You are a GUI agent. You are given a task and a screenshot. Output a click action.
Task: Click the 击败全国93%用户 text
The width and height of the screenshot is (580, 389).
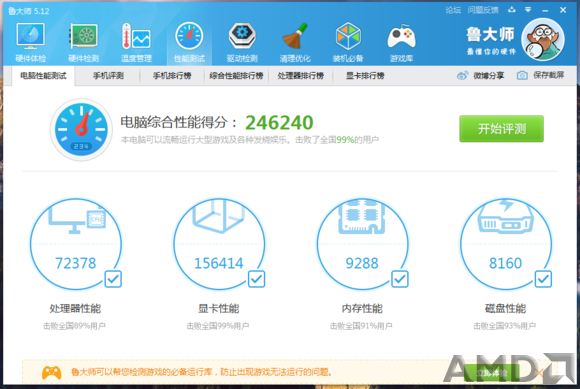pos(505,326)
